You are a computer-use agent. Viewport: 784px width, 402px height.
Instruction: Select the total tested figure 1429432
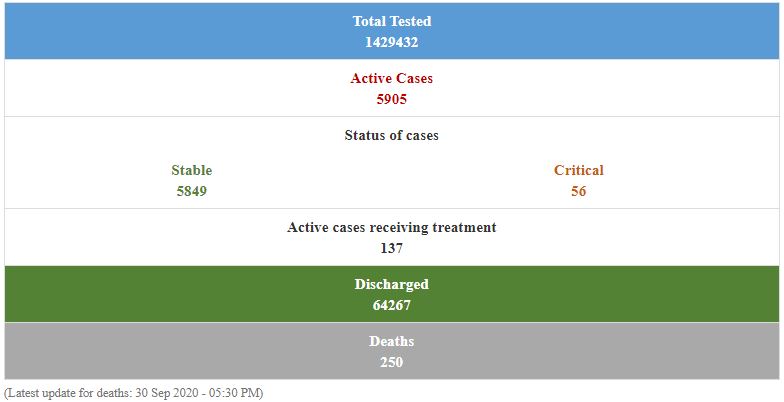[x=391, y=42]
